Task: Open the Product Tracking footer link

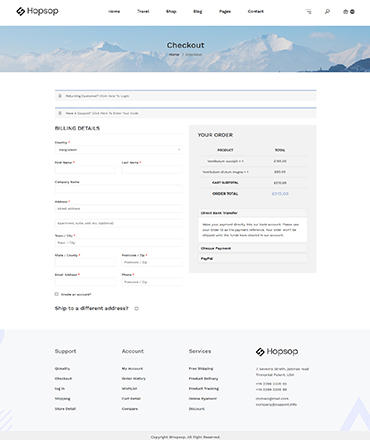Action: 204,389
